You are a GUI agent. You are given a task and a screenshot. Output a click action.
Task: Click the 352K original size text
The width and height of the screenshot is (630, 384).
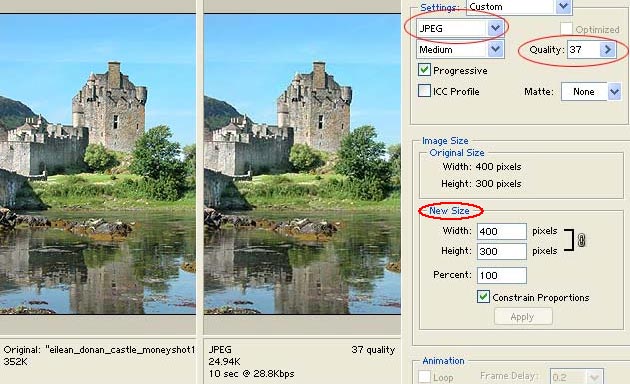tap(15, 362)
